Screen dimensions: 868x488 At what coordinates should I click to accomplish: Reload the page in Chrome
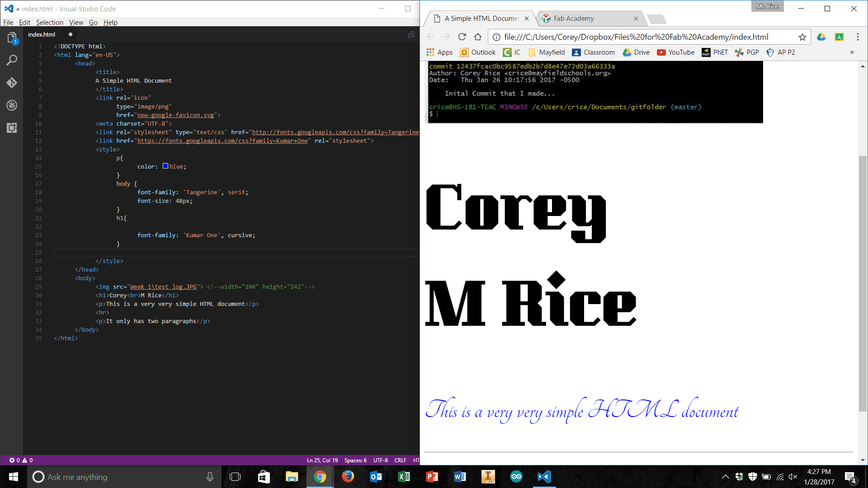click(x=462, y=37)
